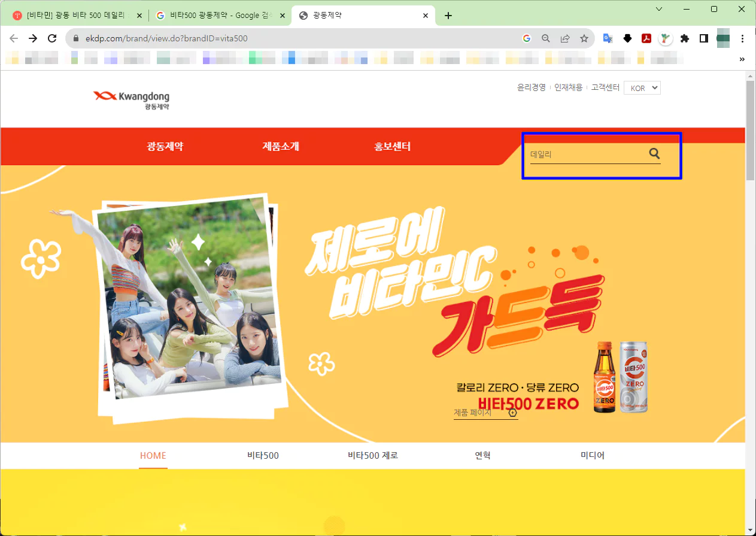The height and width of the screenshot is (536, 756).
Task: Expand the hidden bookmarks overflow chevron
Action: coord(742,59)
